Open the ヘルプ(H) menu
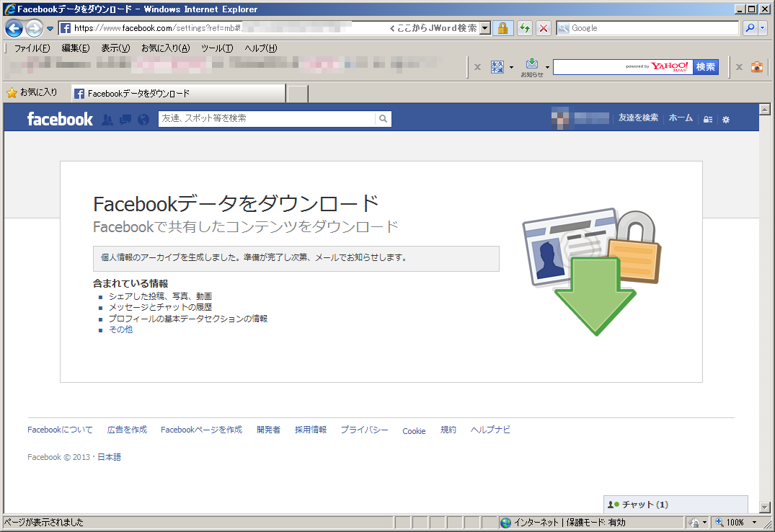775x532 pixels. pyautogui.click(x=261, y=48)
